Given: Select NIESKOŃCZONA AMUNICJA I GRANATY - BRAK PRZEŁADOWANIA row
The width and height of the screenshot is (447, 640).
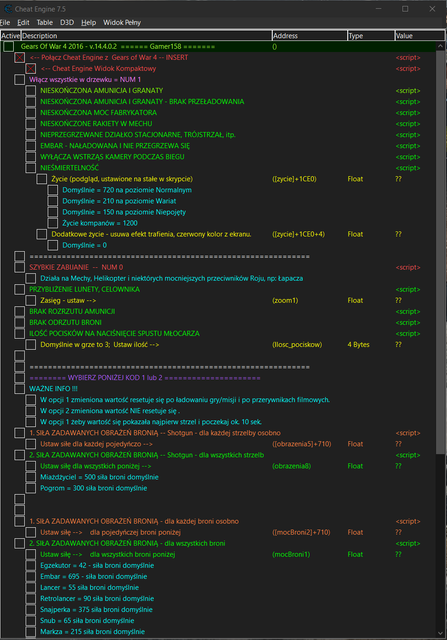Looking at the screenshot, I should click(x=142, y=102).
